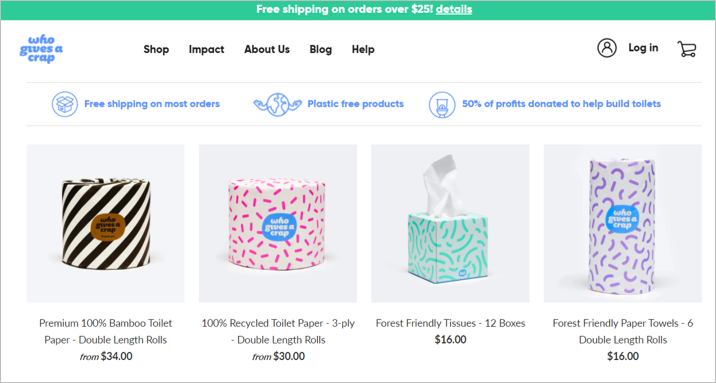View the tissue box product image
The image size is (716, 383).
450,223
